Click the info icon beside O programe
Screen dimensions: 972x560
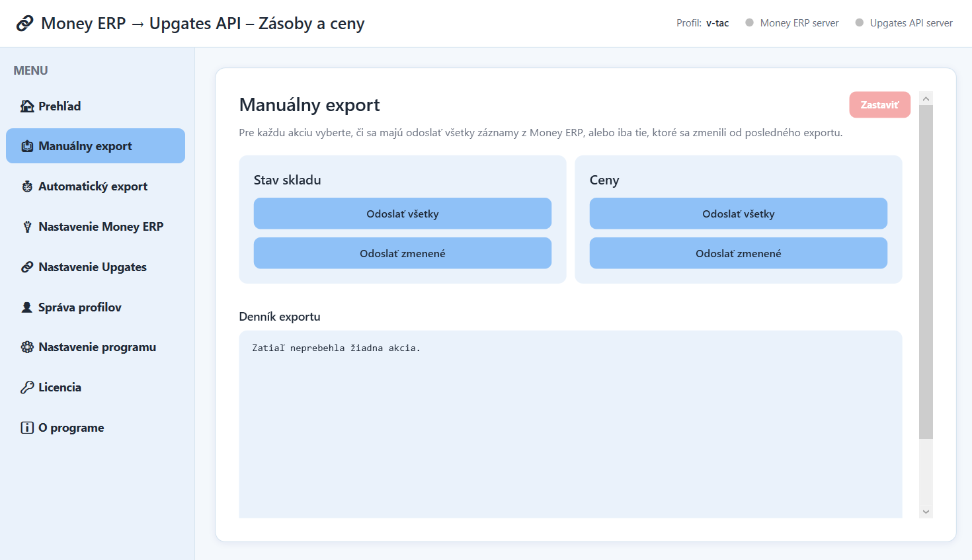(27, 428)
